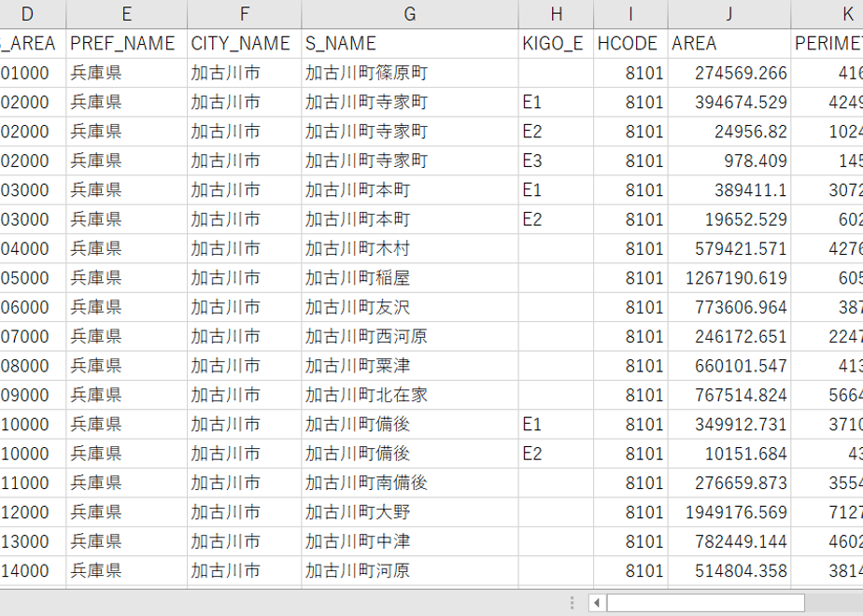Click the area value 246172.651
The width and height of the screenshot is (863, 616).
click(729, 336)
